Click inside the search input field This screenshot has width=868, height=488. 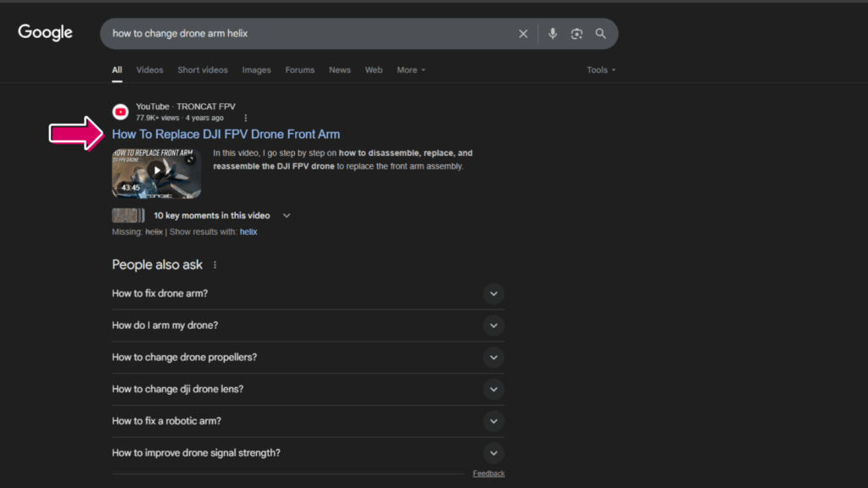coord(305,34)
